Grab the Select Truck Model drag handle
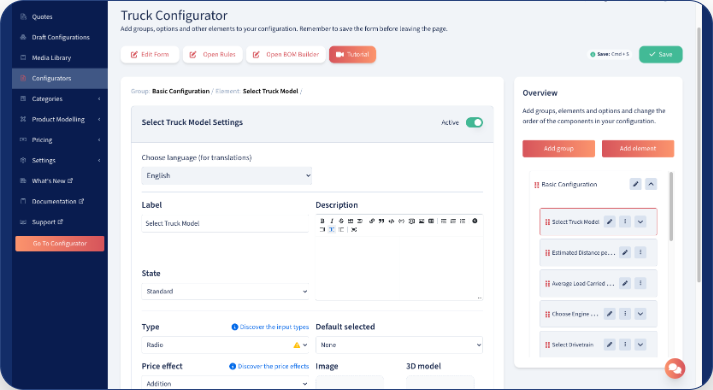This screenshot has height=390, width=713. pos(547,222)
